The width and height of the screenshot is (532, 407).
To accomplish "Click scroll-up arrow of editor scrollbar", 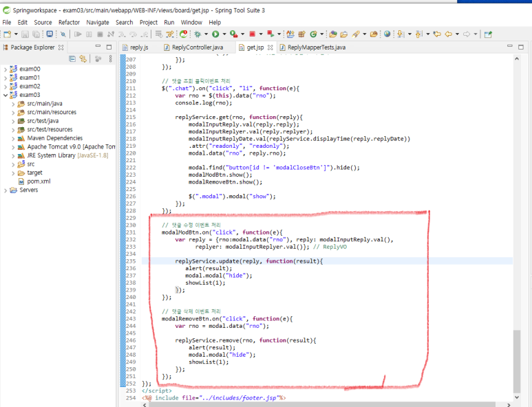I will coord(516,58).
